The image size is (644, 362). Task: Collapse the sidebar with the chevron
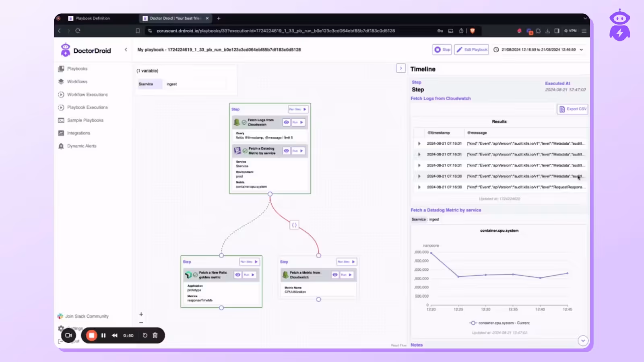tap(126, 50)
